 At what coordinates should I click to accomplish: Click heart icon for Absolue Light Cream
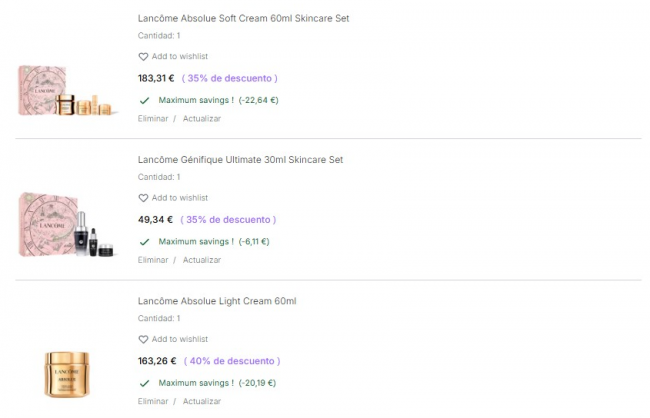point(143,340)
